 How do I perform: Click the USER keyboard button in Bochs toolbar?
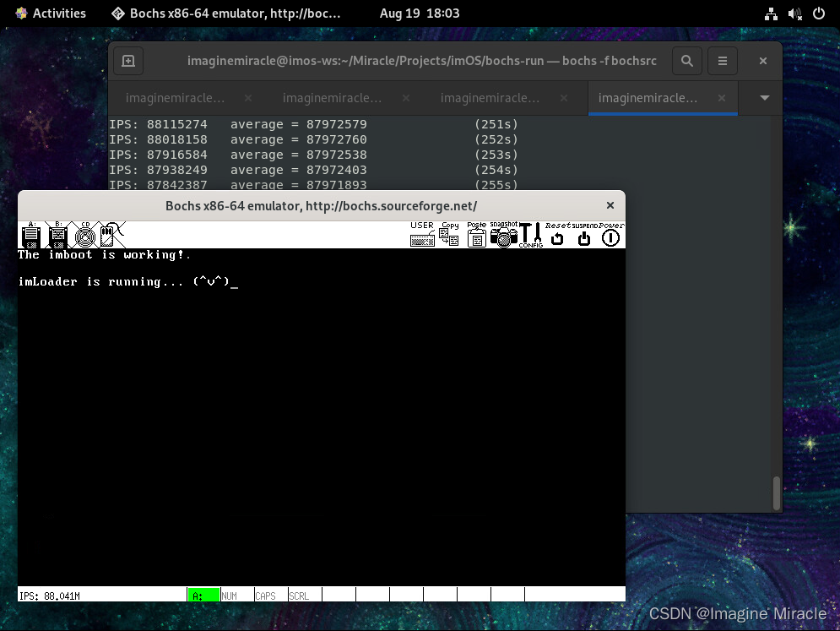coord(422,234)
